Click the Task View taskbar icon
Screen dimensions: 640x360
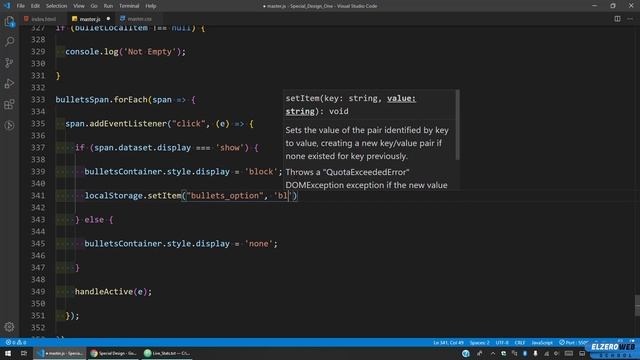tap(24, 353)
